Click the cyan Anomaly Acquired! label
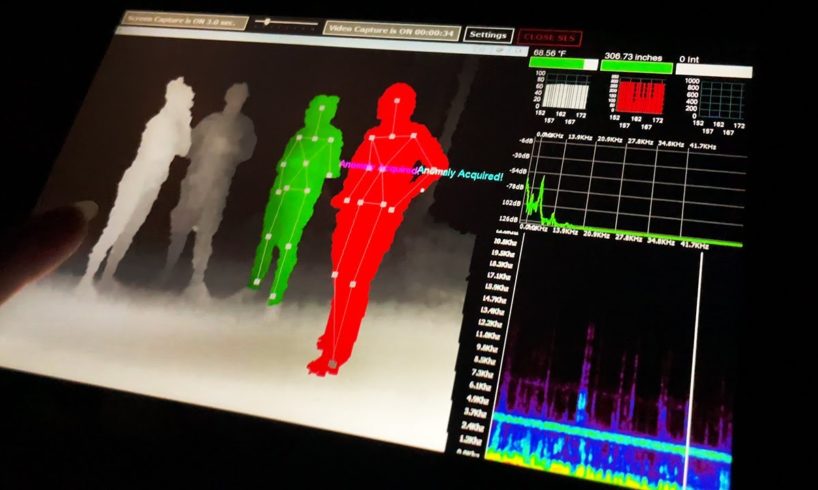The height and width of the screenshot is (490, 818). [x=459, y=172]
